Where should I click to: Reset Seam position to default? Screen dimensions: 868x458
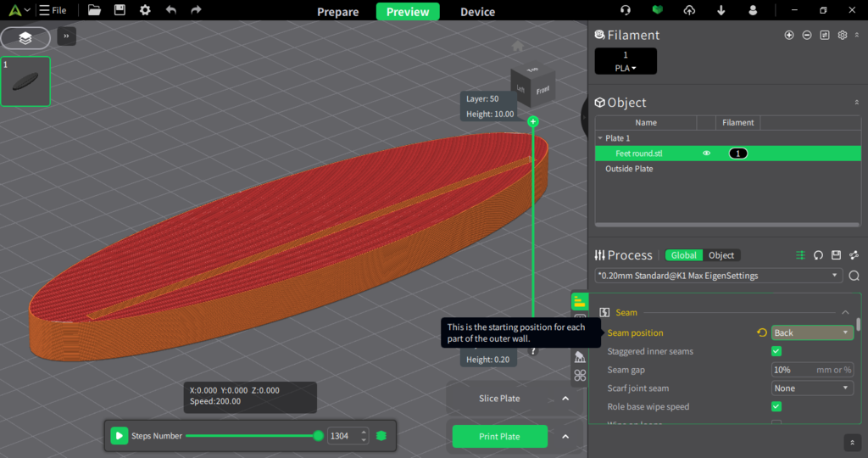(x=762, y=332)
